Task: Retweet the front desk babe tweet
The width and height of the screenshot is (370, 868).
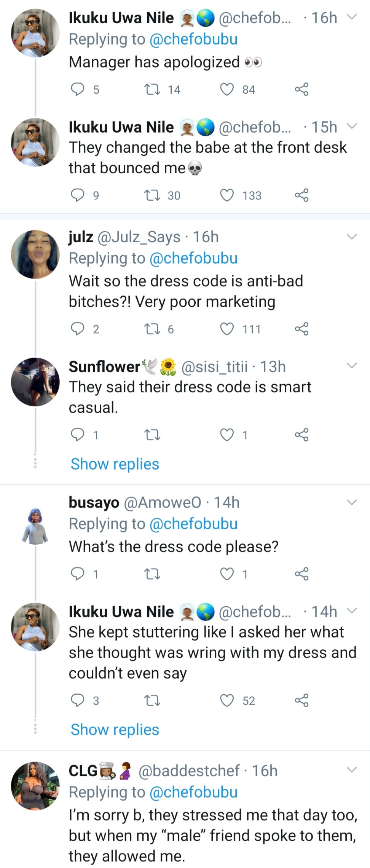Action: [x=153, y=195]
